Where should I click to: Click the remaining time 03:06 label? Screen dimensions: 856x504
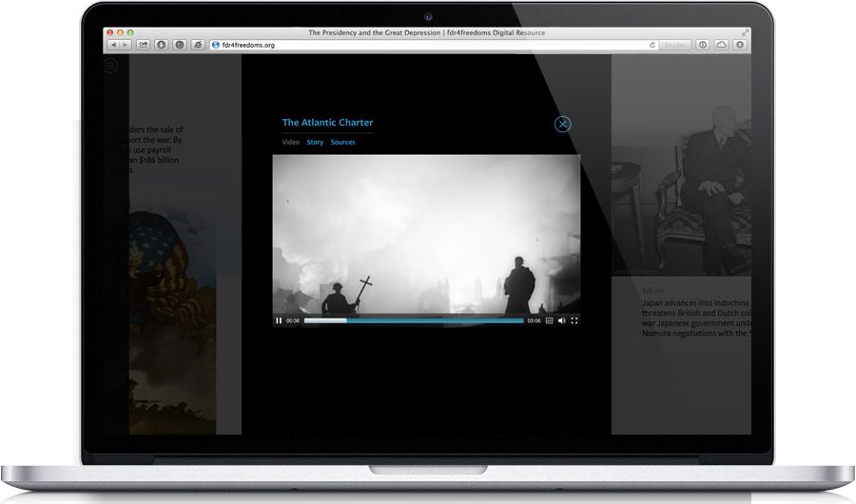coord(534,320)
